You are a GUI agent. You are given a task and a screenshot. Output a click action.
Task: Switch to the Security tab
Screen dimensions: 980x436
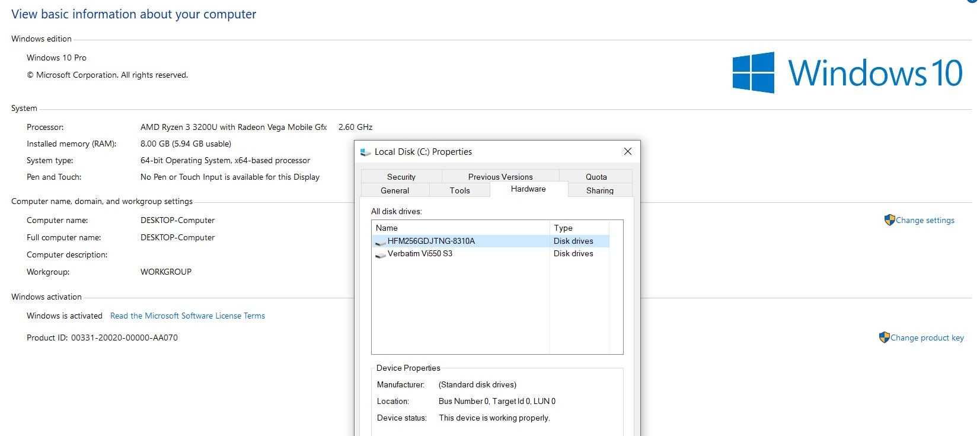[x=401, y=177]
